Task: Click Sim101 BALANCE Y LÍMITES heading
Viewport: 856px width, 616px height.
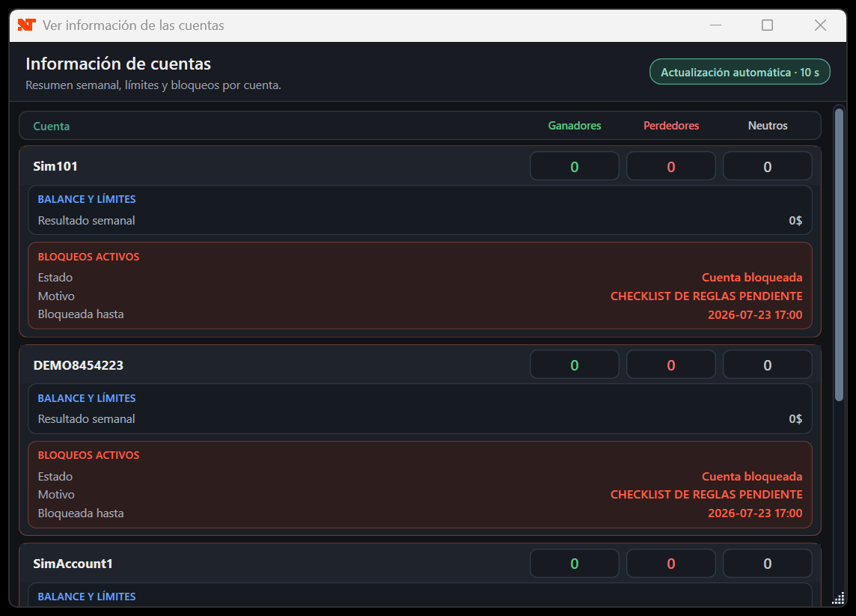Action: coord(87,199)
